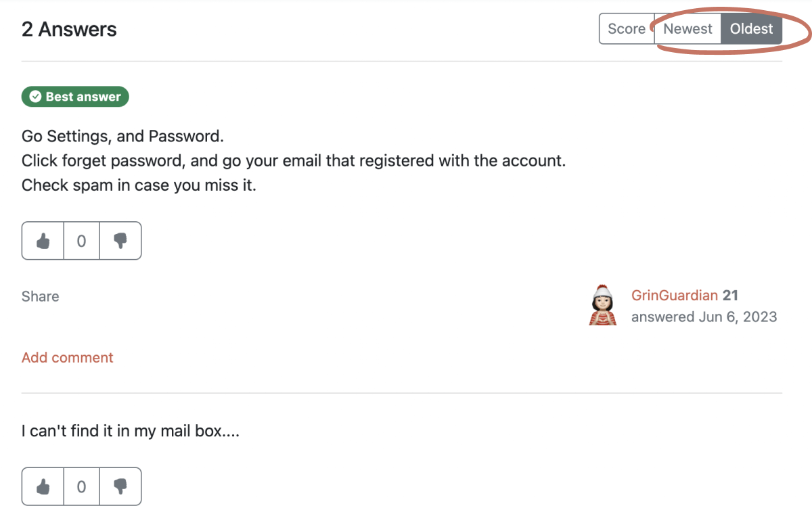
Task: Upvote the Best answer by GrinGuardian
Action: tap(43, 241)
